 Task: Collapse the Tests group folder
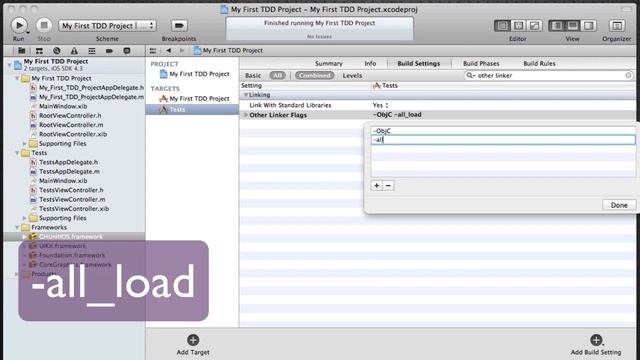[x=17, y=153]
